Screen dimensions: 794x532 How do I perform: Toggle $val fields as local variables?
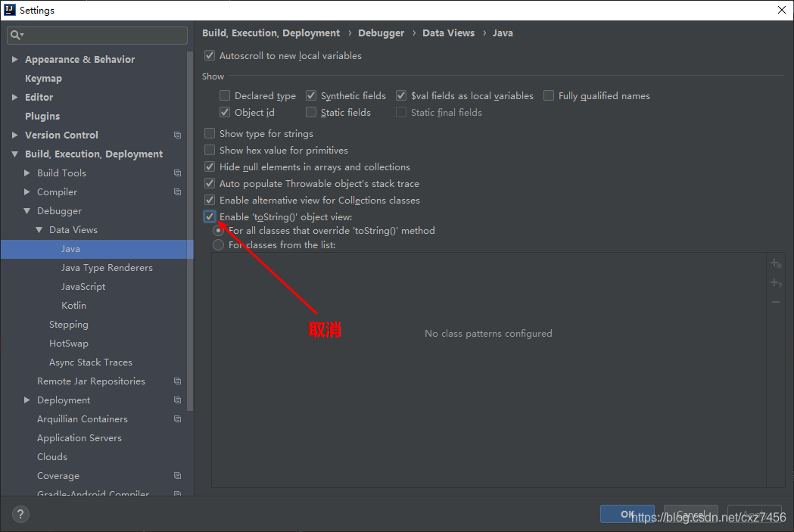[401, 95]
